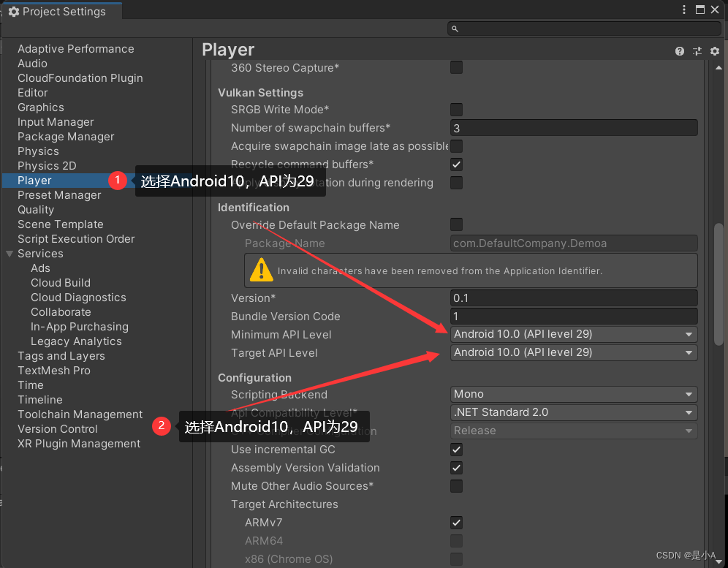Image resolution: width=728 pixels, height=568 pixels.
Task: Open Version Control settings
Action: [58, 429]
